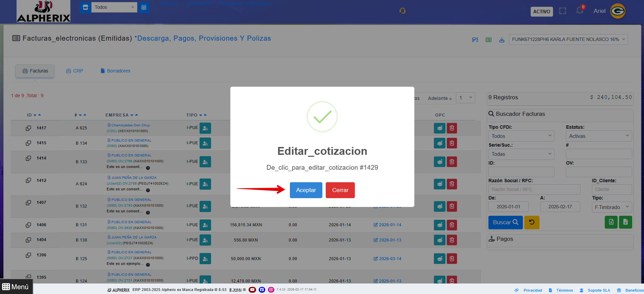This screenshot has height=294, width=644.
Task: Click teal user icon for invoice 1396
Action: pyautogui.click(x=205, y=259)
